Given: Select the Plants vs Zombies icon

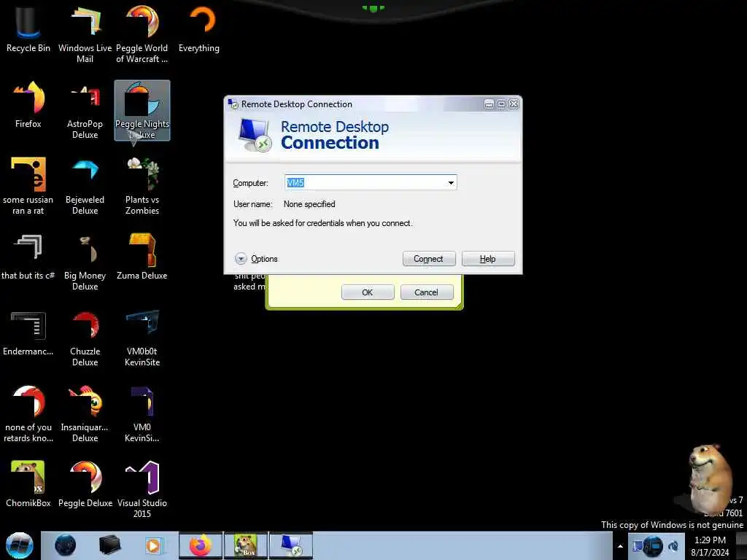Looking at the screenshot, I should coord(142,186).
